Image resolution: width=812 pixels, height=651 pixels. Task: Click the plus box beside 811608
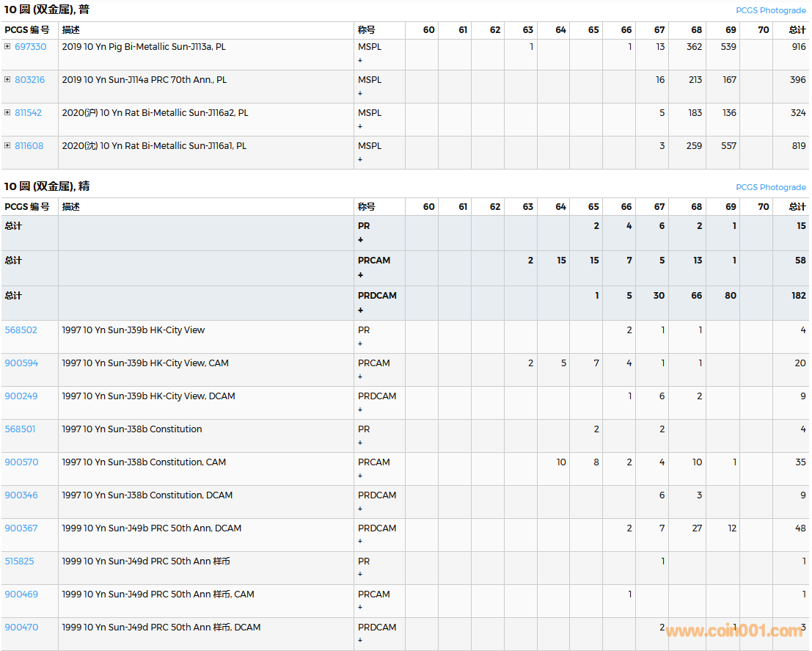[x=7, y=145]
